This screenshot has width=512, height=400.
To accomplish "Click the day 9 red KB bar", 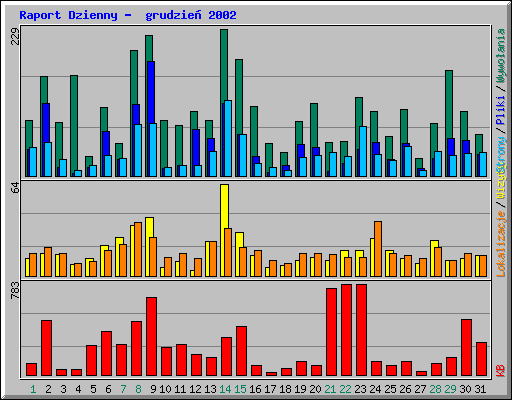I will 151,336.
